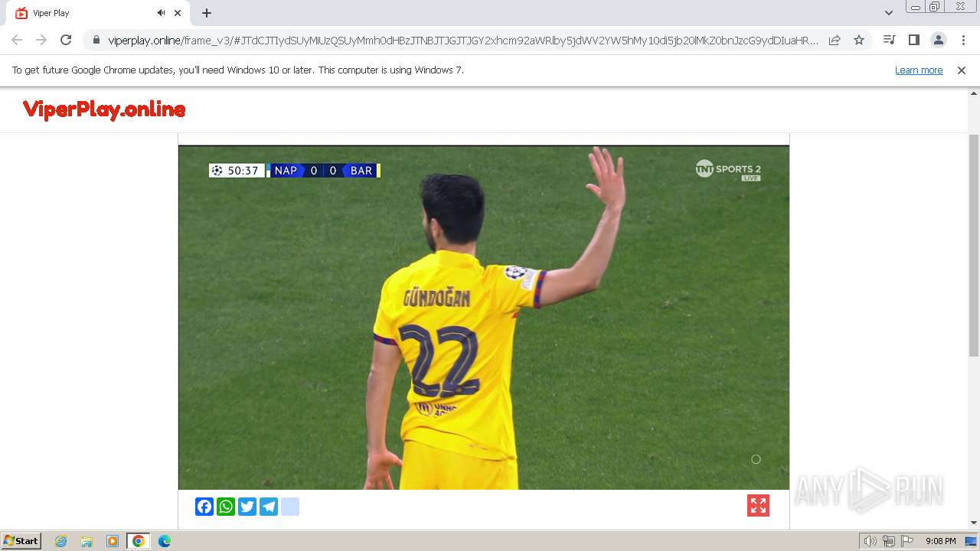Open the light-blue share options button
The image size is (980, 551).
290,507
